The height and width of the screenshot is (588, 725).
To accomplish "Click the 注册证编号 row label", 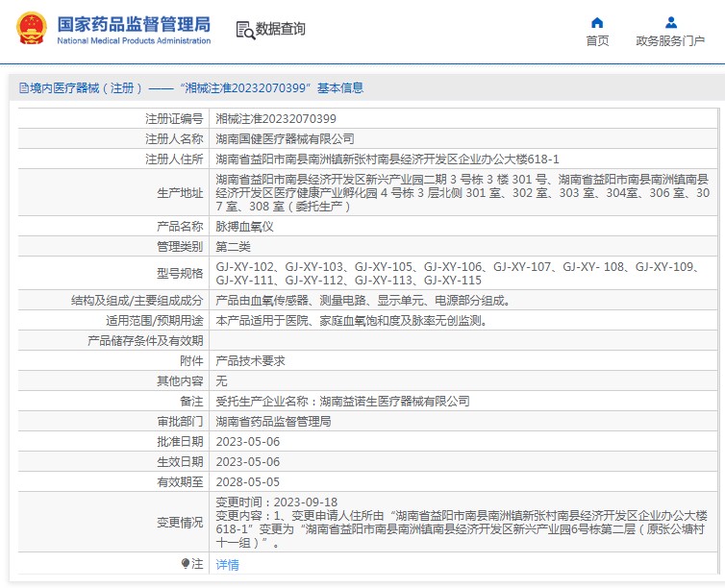I will (174, 119).
